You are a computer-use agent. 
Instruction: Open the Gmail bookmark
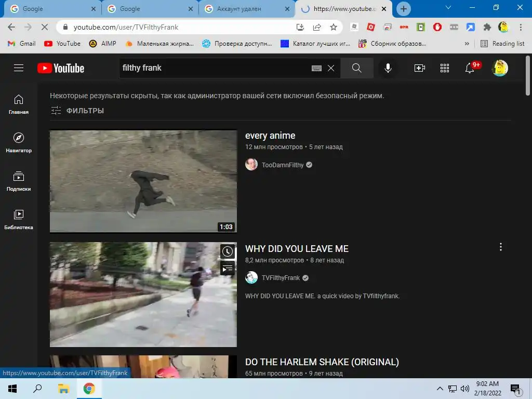22,44
